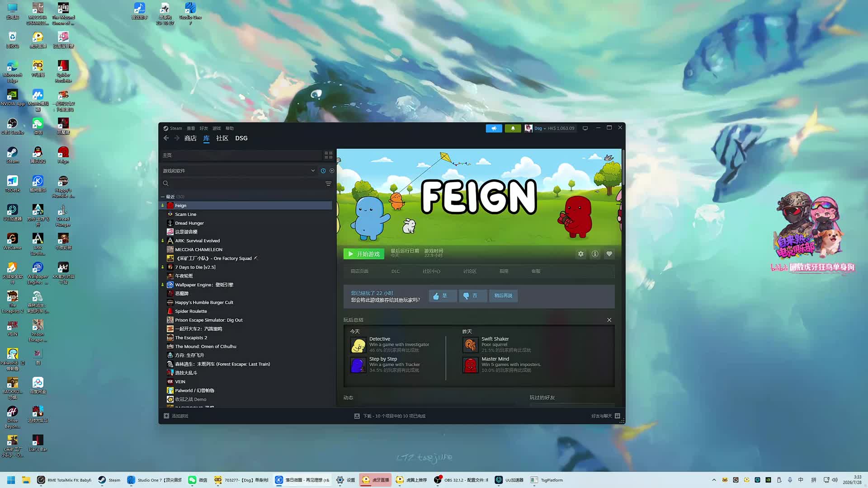Expand the 游戏和软件 filter dropdown
The image size is (868, 488).
coord(313,171)
